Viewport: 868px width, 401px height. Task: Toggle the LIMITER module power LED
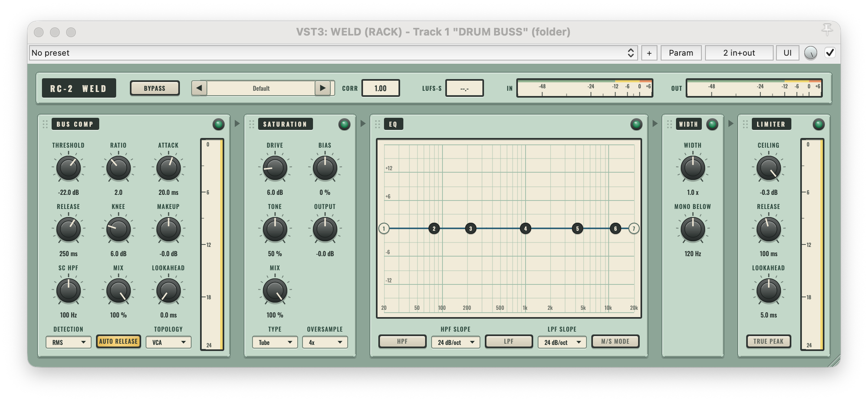[819, 125]
